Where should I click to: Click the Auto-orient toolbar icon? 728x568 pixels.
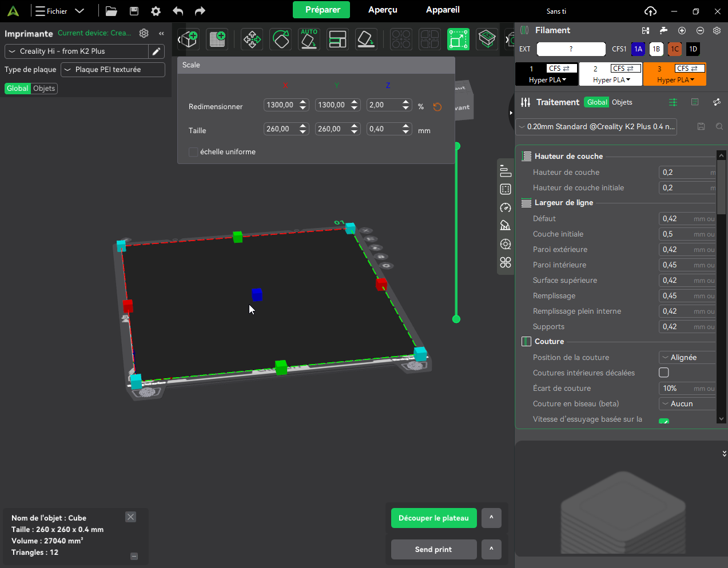pyautogui.click(x=309, y=39)
